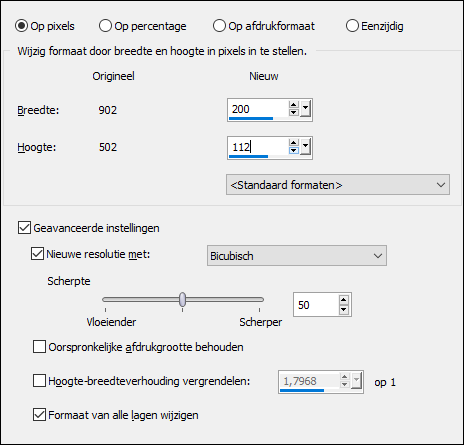The height and width of the screenshot is (445, 464).
Task: Increase Hoogte value with up arrow
Action: click(293, 143)
